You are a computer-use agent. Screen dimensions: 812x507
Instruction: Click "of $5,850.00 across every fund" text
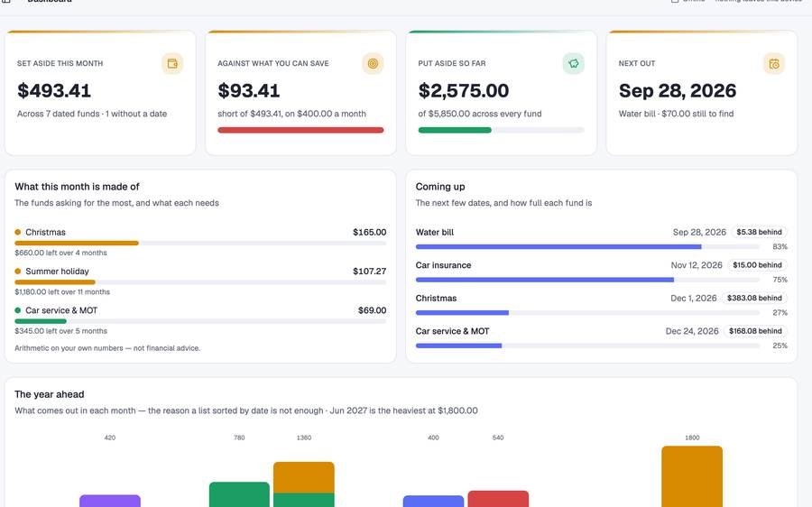coord(480,114)
